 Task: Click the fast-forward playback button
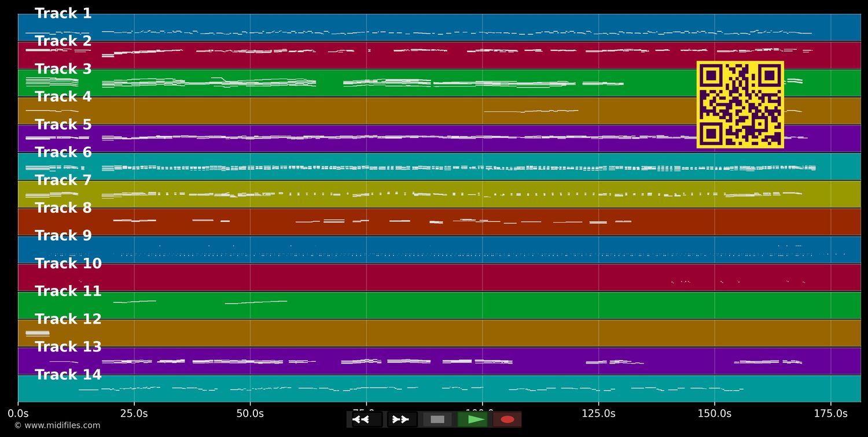402,419
